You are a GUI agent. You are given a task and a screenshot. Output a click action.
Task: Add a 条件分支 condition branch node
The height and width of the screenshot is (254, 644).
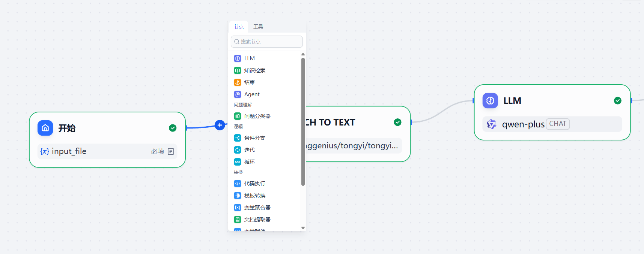coord(254,138)
